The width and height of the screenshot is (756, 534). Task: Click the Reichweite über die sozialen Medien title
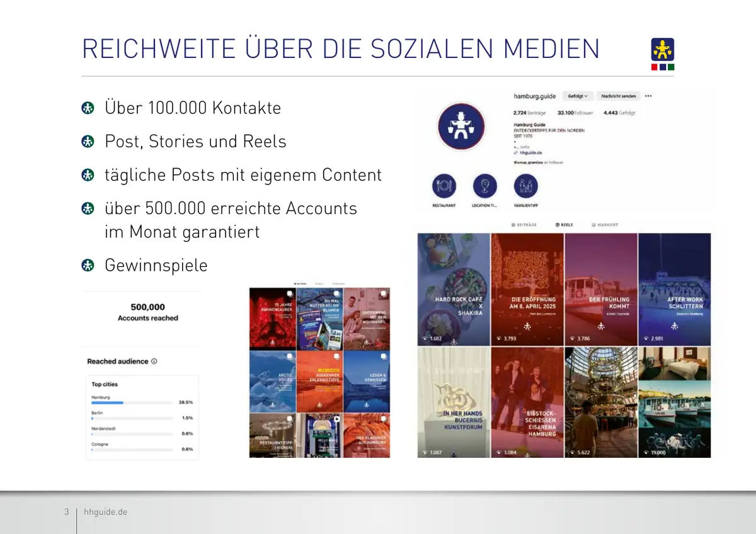(341, 49)
